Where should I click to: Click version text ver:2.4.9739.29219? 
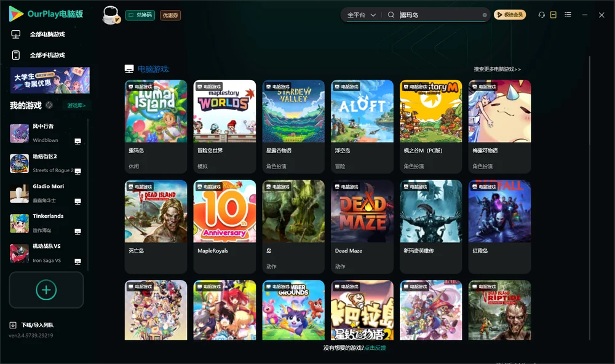(x=31, y=335)
